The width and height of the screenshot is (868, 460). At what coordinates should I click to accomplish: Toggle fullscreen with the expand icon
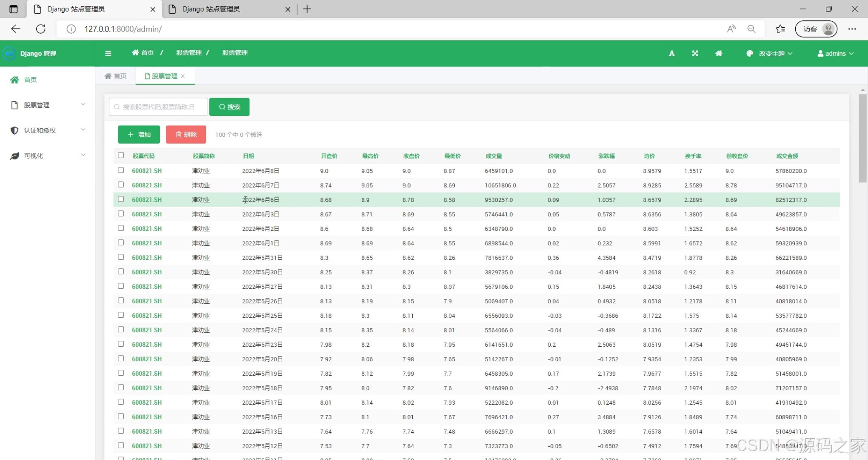coord(695,53)
